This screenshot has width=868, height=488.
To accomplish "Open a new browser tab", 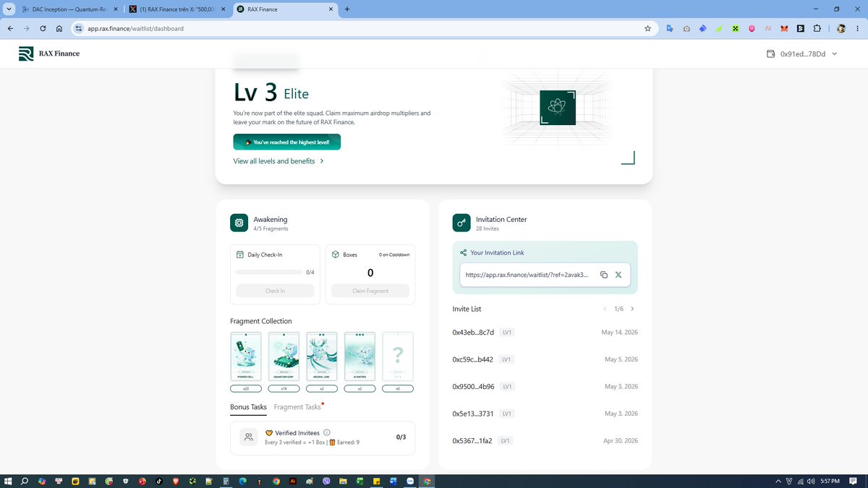I will click(347, 9).
